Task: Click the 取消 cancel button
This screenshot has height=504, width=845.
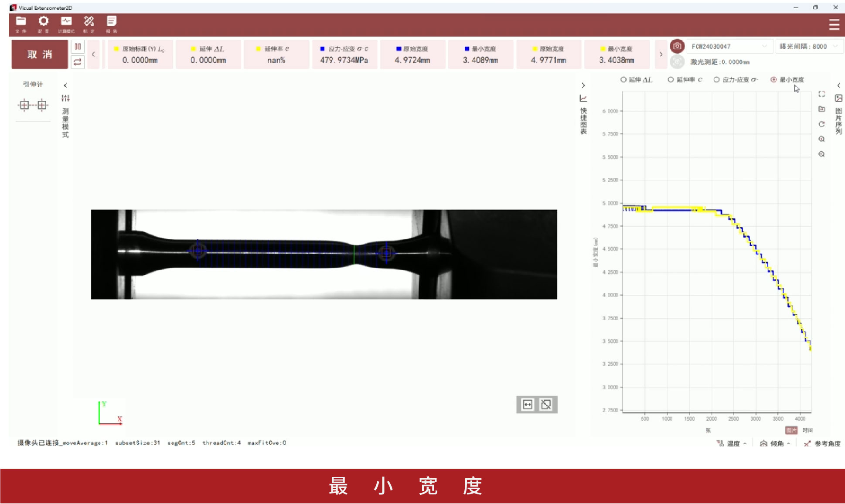Action: coord(40,54)
